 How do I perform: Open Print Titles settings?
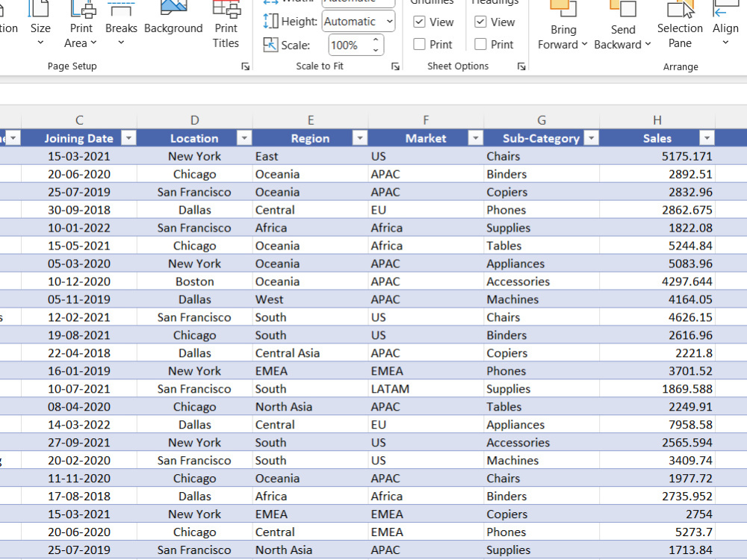[x=226, y=24]
